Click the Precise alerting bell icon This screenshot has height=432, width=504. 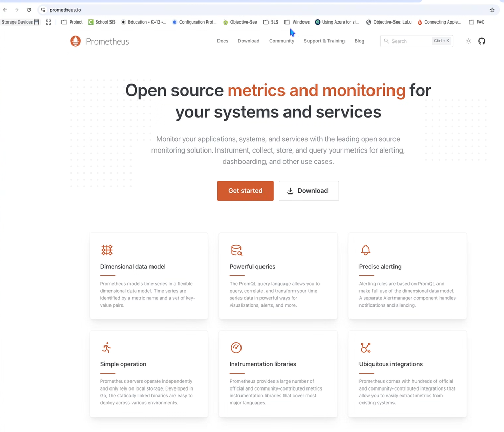(365, 250)
